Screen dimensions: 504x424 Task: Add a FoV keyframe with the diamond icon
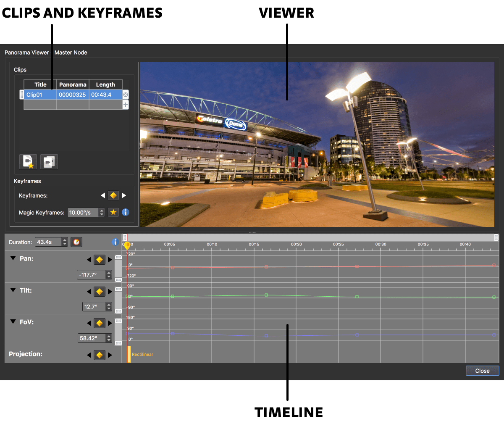99,323
